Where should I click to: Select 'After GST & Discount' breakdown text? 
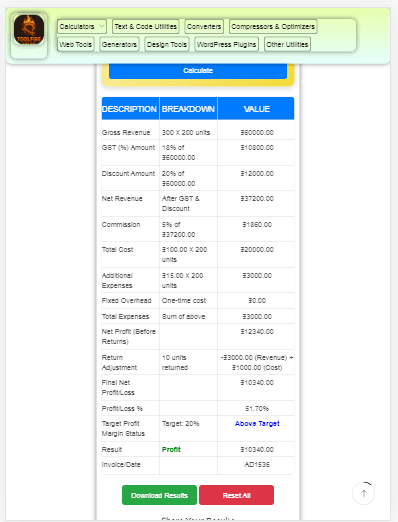tap(181, 203)
